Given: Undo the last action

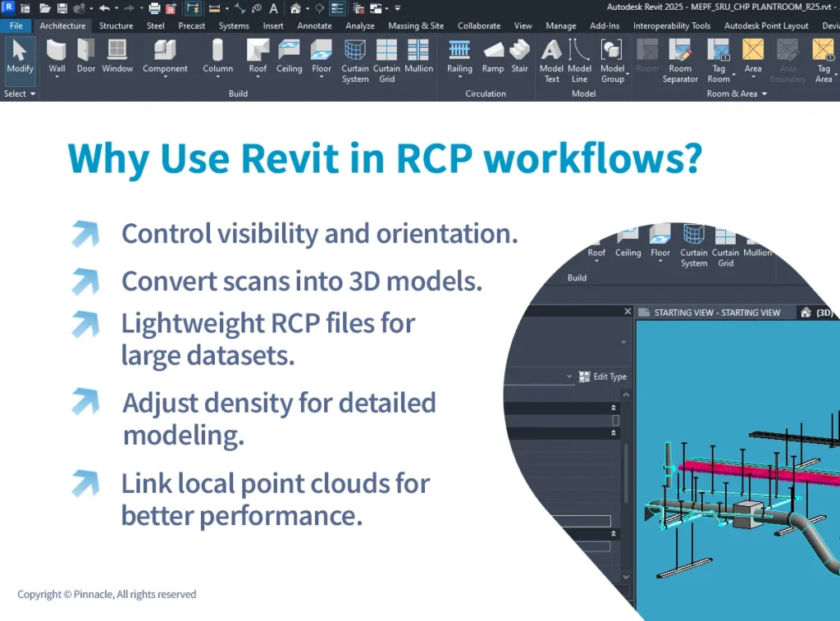Looking at the screenshot, I should 104,8.
